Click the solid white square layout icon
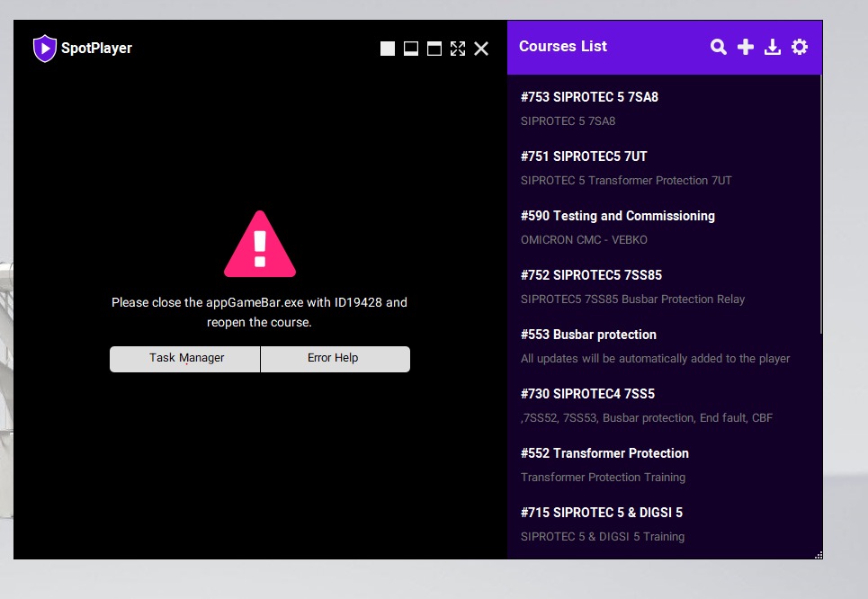 [x=388, y=49]
